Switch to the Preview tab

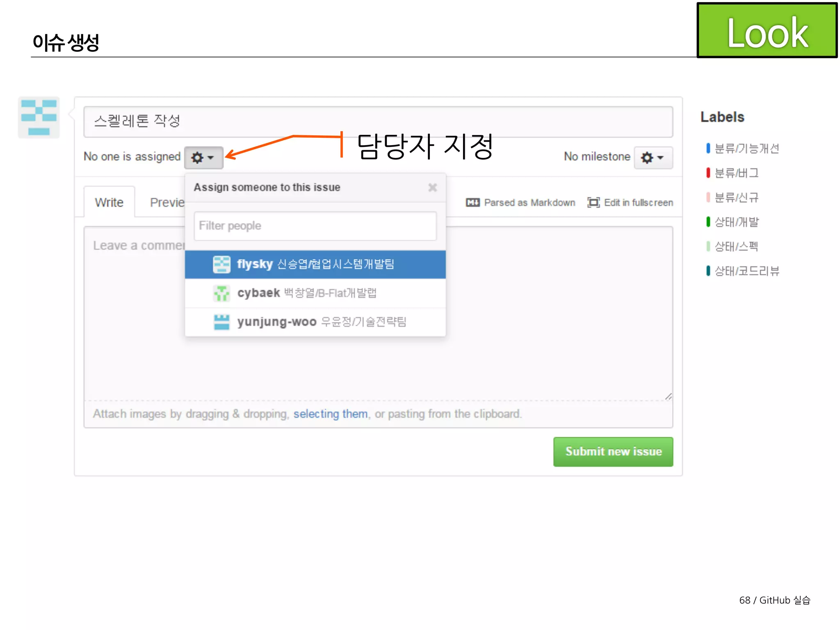(x=167, y=202)
